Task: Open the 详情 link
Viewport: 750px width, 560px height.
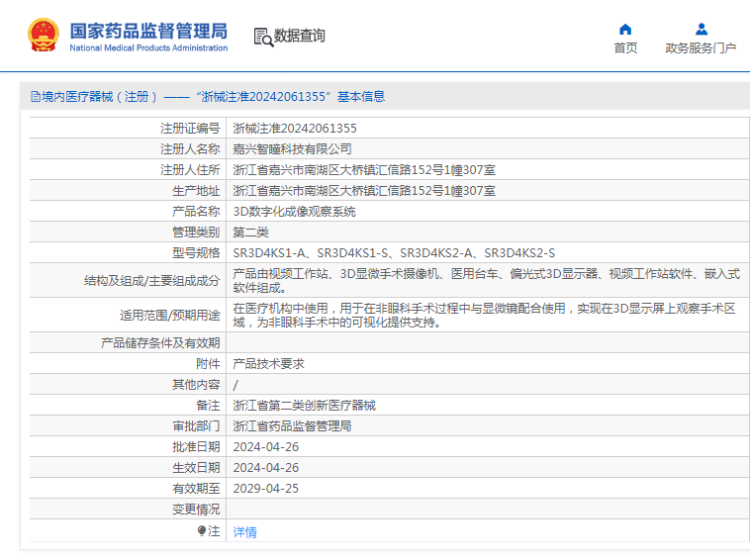Action: pyautogui.click(x=245, y=531)
